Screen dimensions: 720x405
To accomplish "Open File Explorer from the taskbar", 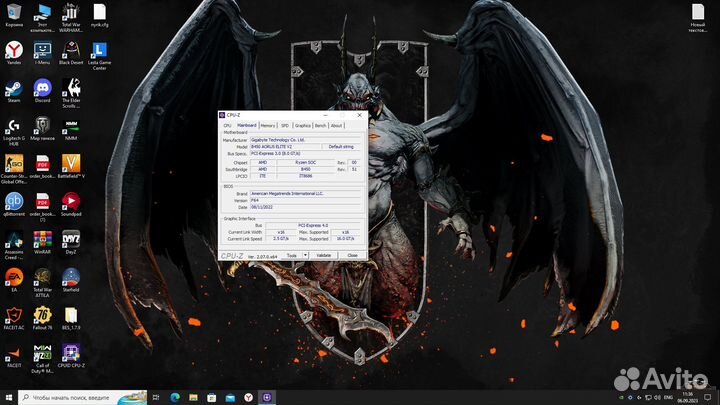I will pyautogui.click(x=193, y=397).
